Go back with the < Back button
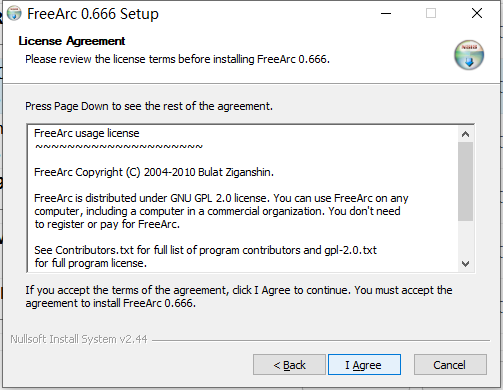 289,365
